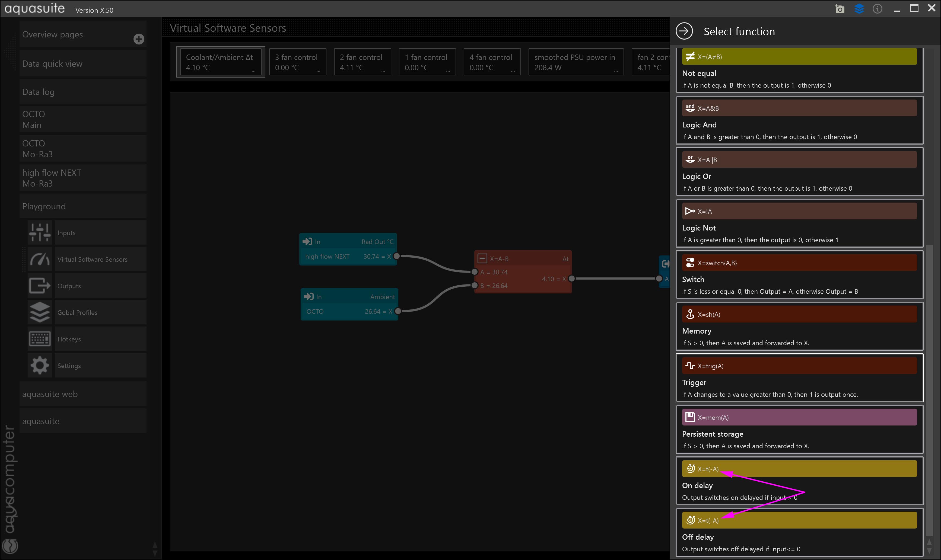
Task: Open the Data quick view menu item
Action: click(83, 64)
